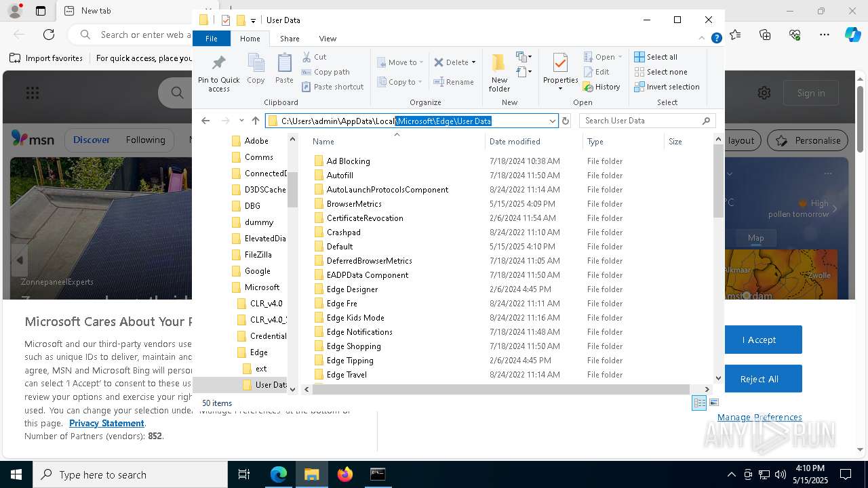Open Firefox from the taskbar
868x488 pixels.
(344, 474)
